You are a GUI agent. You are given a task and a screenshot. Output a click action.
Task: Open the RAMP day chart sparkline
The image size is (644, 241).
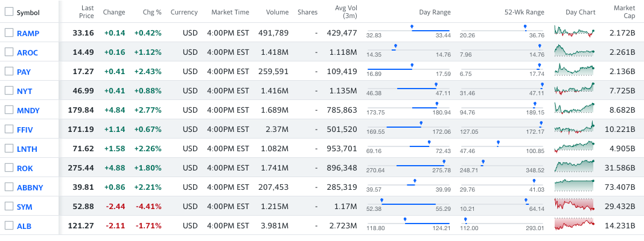tap(573, 33)
